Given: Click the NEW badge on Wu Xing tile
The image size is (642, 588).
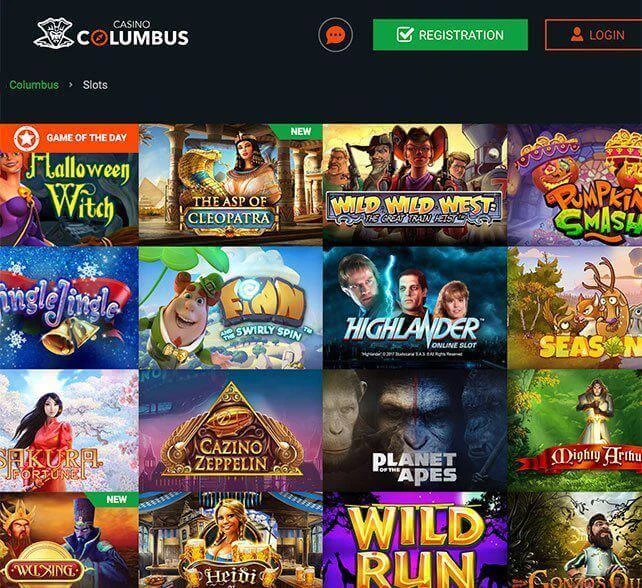Looking at the screenshot, I should click(117, 500).
